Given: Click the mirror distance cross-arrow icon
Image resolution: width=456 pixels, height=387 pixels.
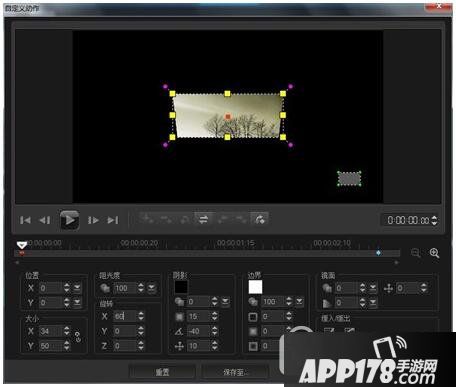Looking at the screenshot, I should 389,288.
